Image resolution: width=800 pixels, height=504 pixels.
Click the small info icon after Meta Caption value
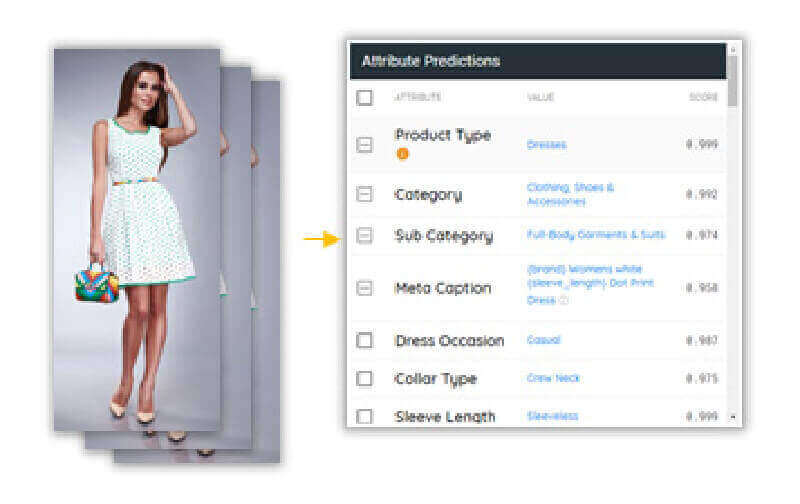point(564,300)
